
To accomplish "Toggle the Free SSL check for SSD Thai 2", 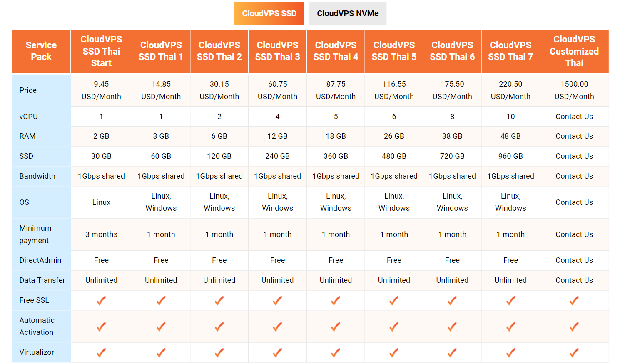I will click(x=219, y=300).
